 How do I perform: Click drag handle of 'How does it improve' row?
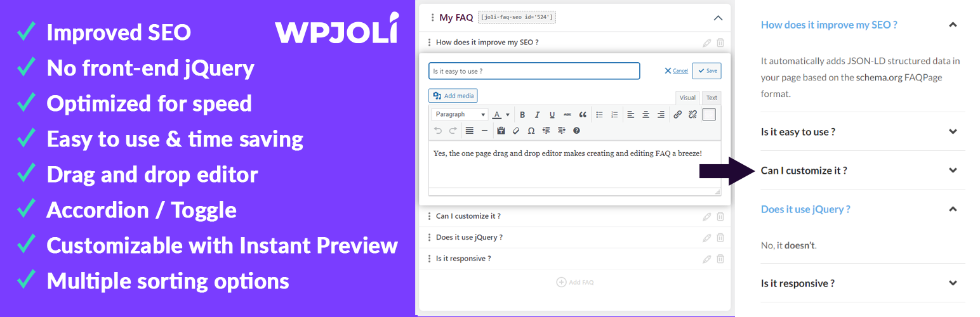[430, 42]
